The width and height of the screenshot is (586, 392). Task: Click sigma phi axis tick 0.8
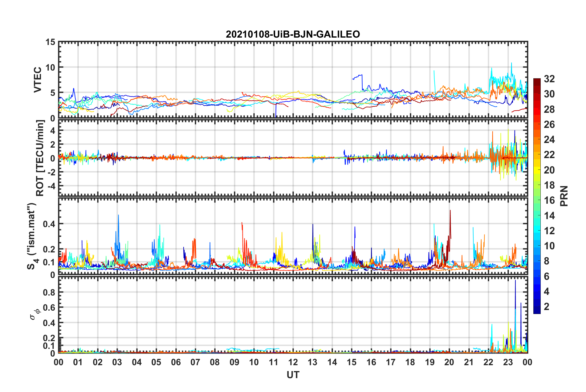[49, 292]
